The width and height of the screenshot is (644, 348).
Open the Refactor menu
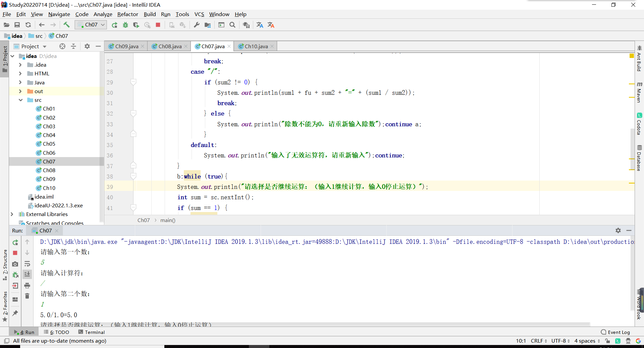pos(127,14)
